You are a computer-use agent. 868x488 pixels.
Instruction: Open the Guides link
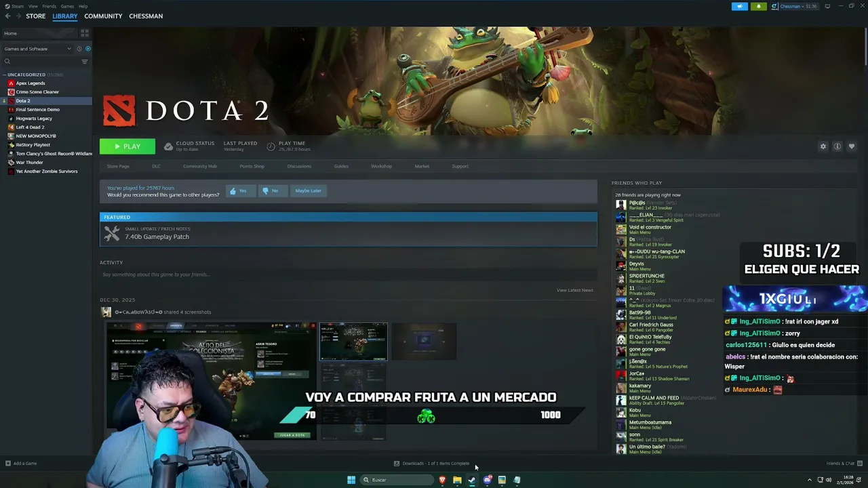coord(341,166)
